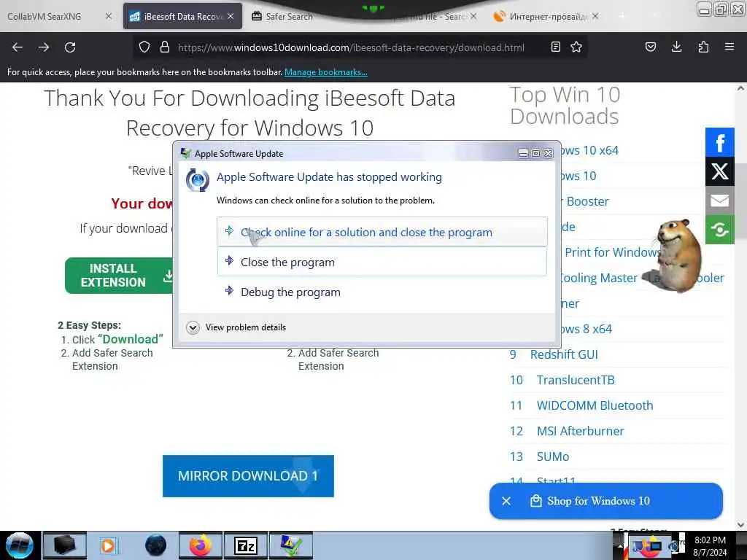This screenshot has height=560, width=747.
Task: Switch to the Safer Search tab
Action: pos(290,16)
